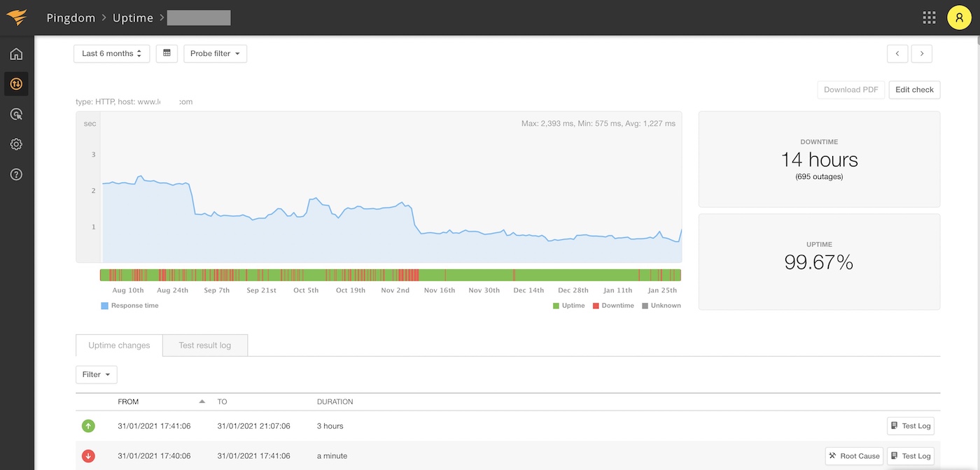Open the Real User Monitoring sidebar icon
The width and height of the screenshot is (980, 470).
(x=16, y=114)
